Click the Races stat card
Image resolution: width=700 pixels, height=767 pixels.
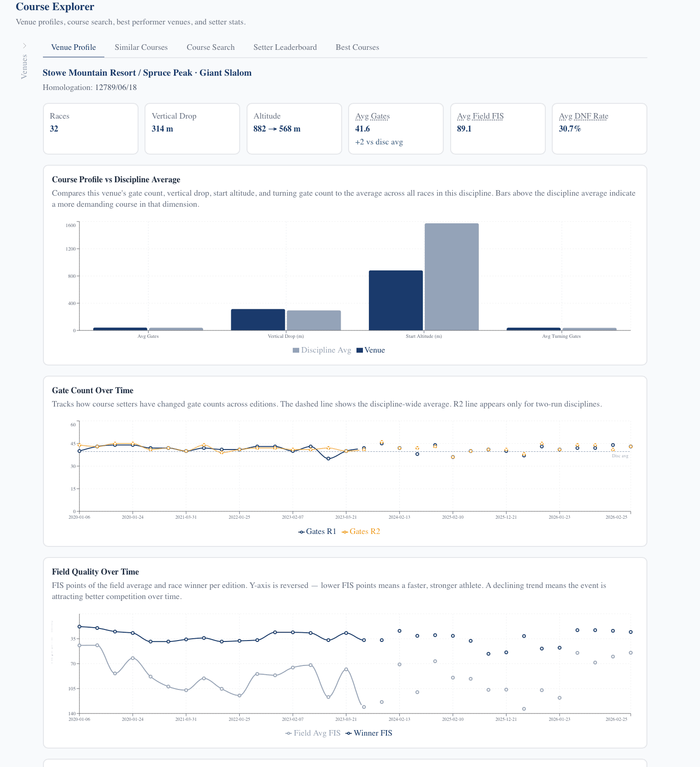click(x=91, y=129)
